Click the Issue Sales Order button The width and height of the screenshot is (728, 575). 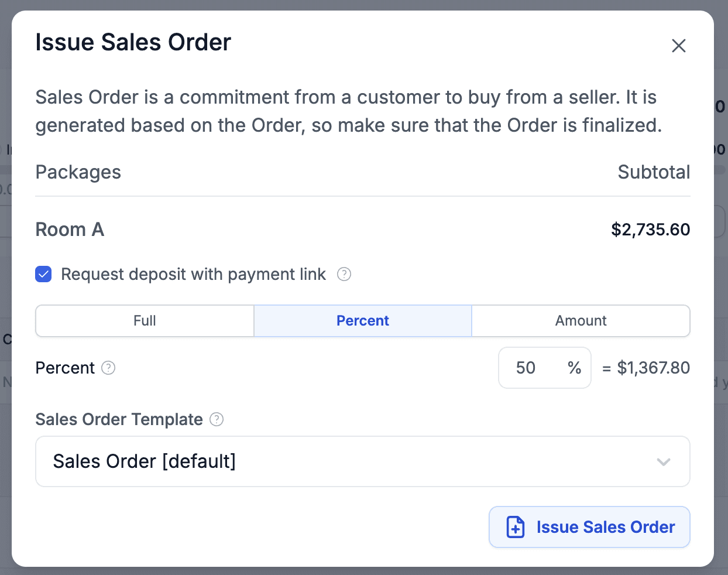[589, 527]
